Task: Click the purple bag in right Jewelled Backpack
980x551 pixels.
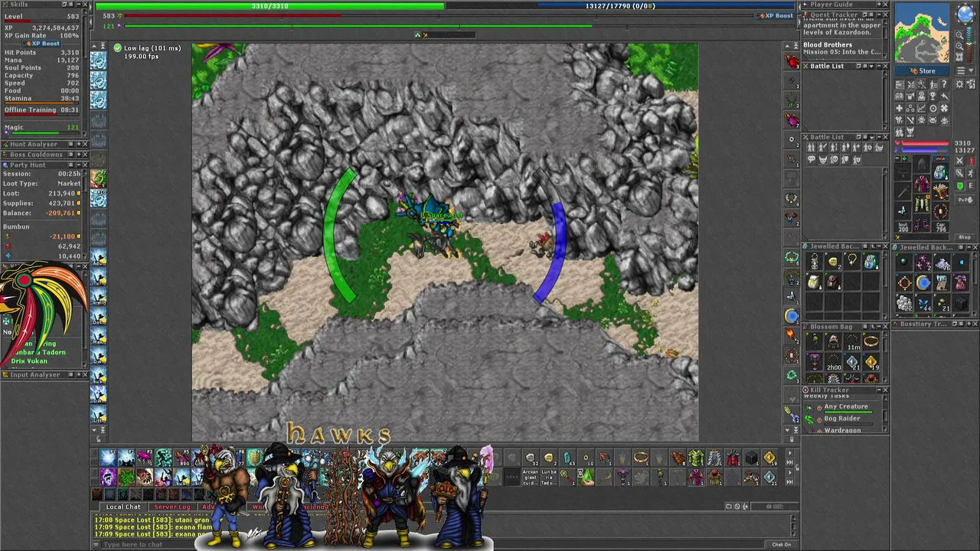Action: [x=961, y=282]
